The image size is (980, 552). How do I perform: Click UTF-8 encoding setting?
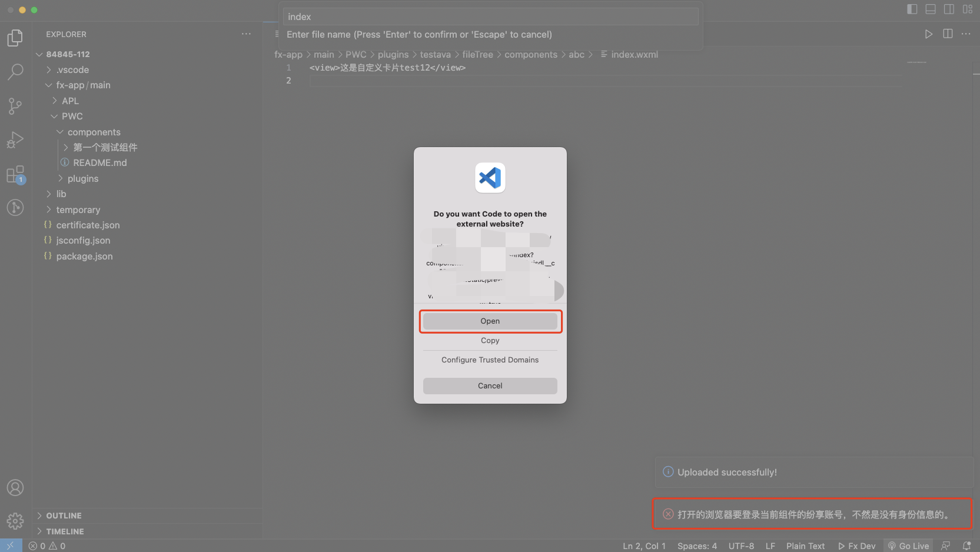pos(741,546)
